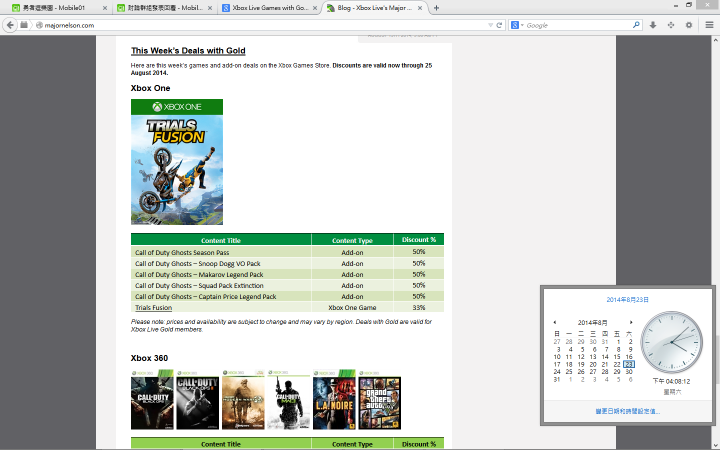Click Call of Duty Ghosts Season Pass row
Image resolution: width=720 pixels, height=450 pixels.
click(x=287, y=252)
